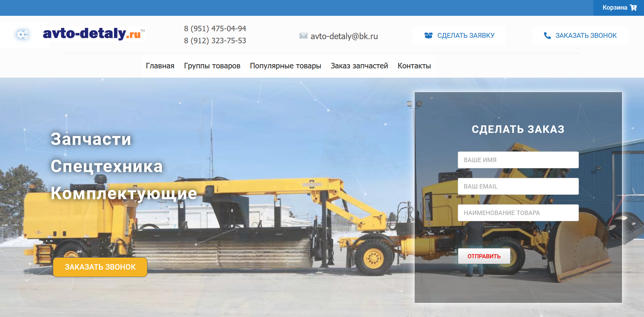Open the avto-detaly.ru logo link
This screenshot has width=644, height=317.
tap(94, 34)
